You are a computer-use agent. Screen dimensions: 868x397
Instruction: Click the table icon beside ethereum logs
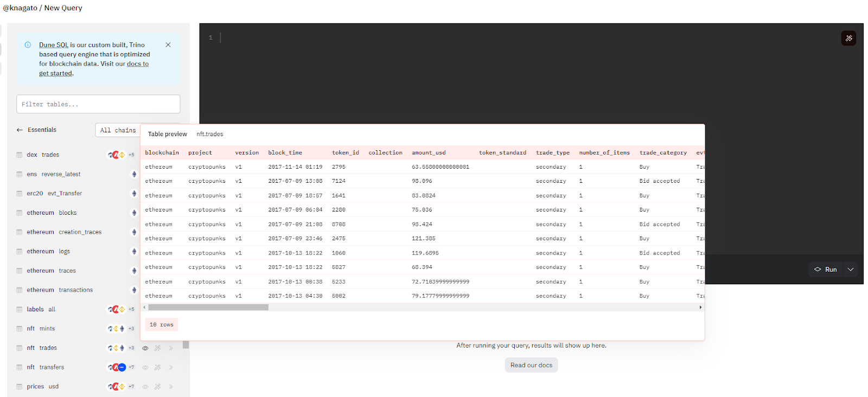[x=20, y=252]
